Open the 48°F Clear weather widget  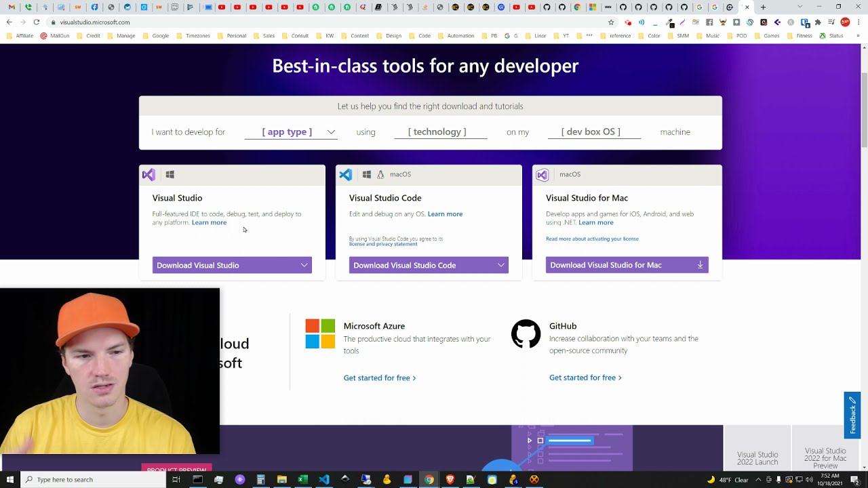pyautogui.click(x=728, y=480)
